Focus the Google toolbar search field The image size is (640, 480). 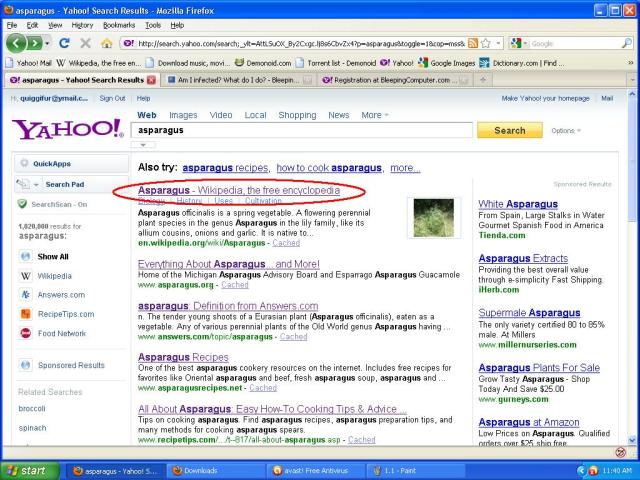click(575, 43)
